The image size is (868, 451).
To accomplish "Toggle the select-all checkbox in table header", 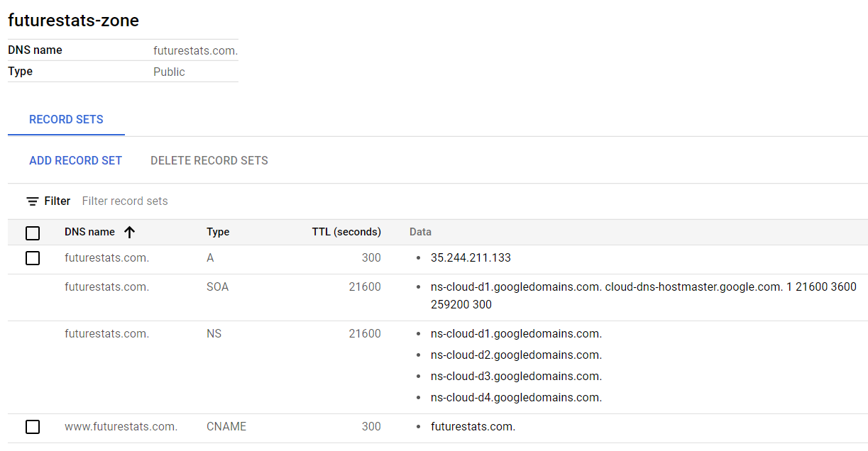I will click(33, 233).
